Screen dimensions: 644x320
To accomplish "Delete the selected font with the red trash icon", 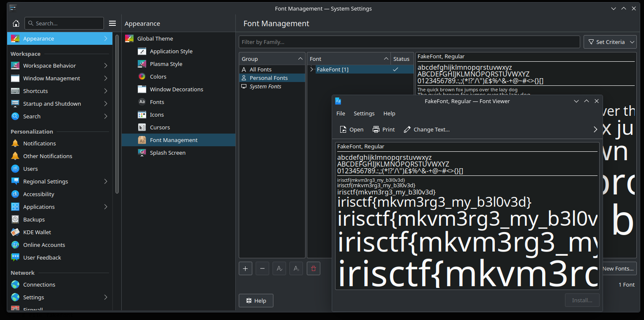I will 313,268.
